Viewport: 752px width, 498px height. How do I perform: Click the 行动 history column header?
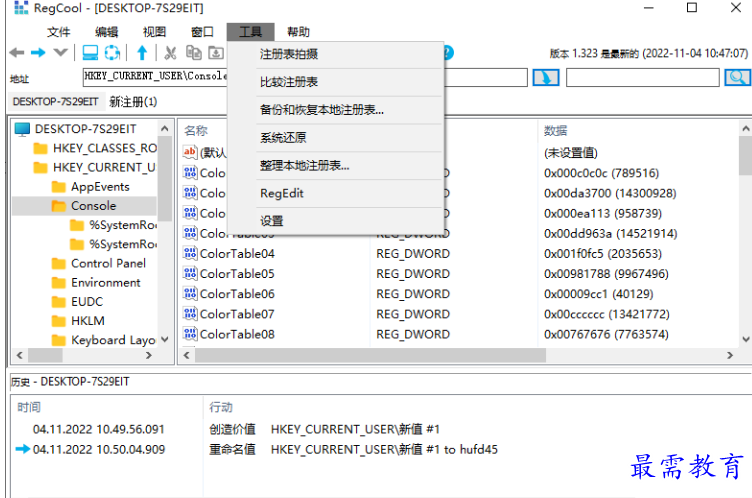221,407
